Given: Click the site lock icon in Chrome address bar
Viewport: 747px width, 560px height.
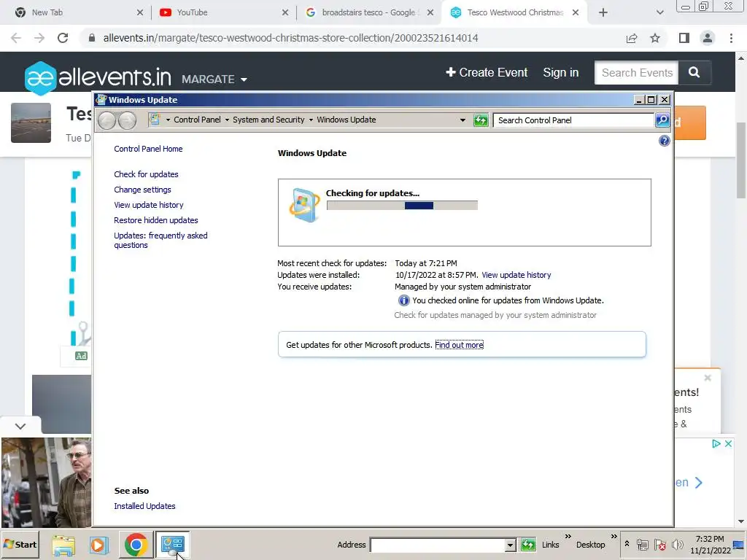Looking at the screenshot, I should coord(92,38).
